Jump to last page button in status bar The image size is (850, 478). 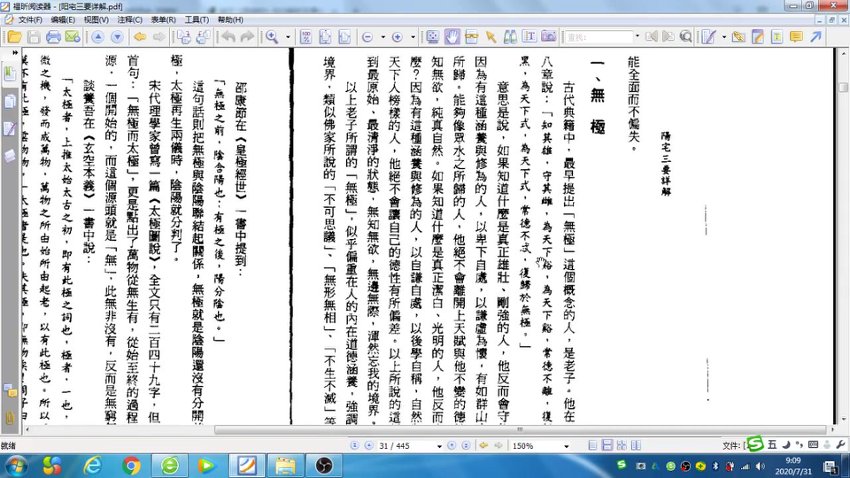coord(466,445)
